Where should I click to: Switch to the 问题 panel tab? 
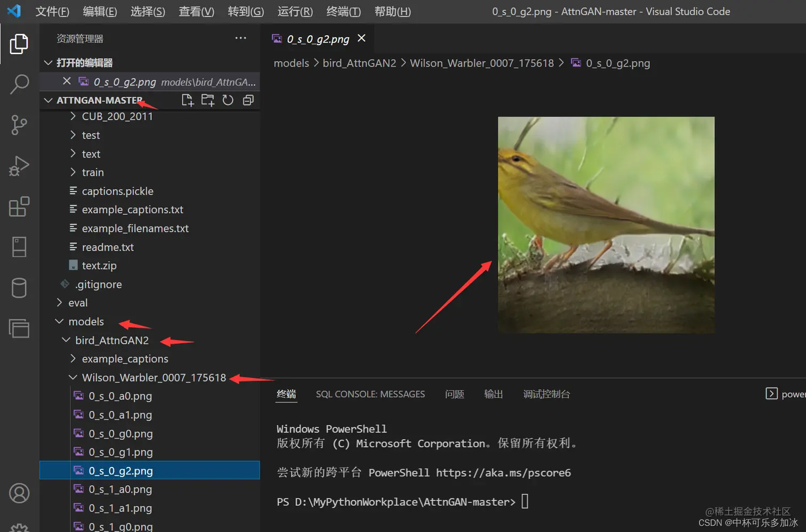(455, 394)
